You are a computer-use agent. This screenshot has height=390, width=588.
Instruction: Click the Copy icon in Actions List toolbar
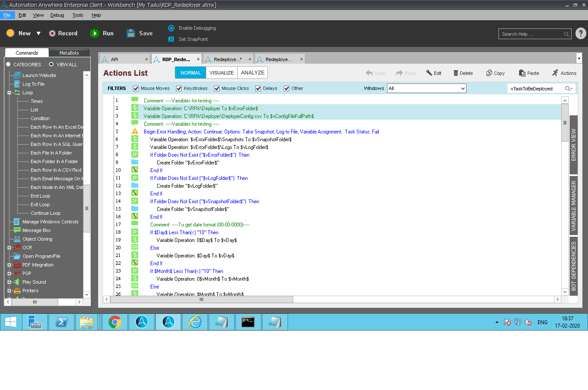click(489, 73)
